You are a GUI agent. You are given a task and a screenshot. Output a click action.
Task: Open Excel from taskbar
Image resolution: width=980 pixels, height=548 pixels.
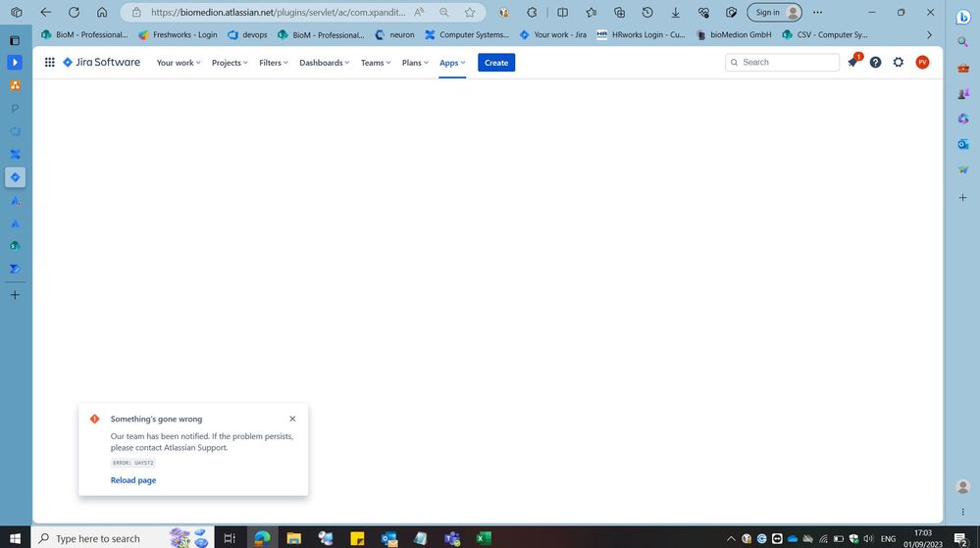coord(484,538)
